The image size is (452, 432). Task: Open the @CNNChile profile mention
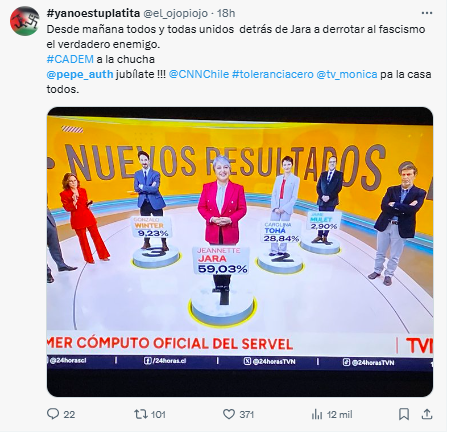click(x=199, y=74)
